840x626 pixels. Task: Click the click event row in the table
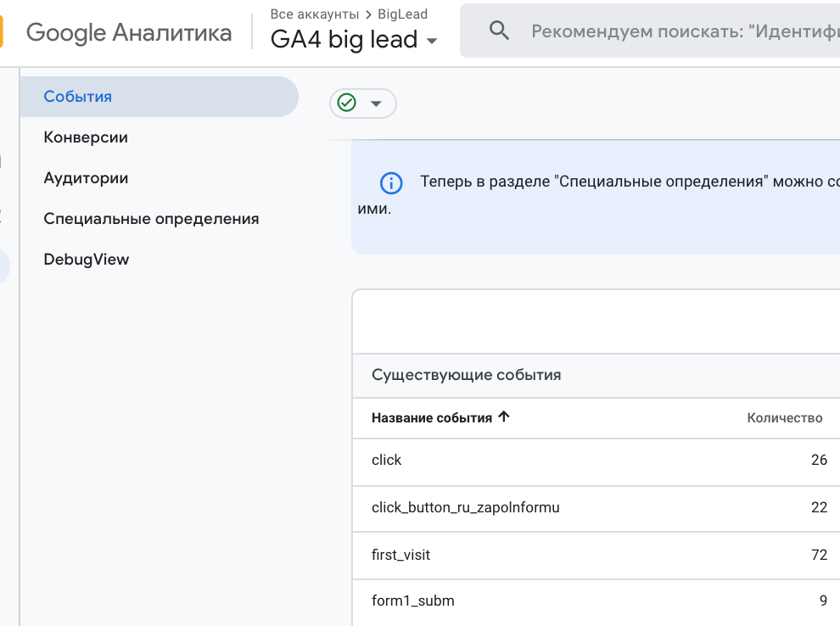coord(386,459)
